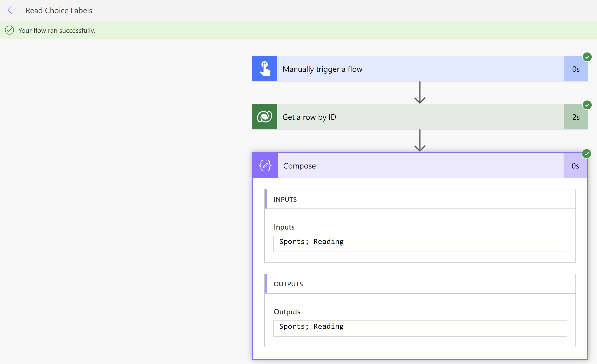Click the back arrow icon

pos(11,10)
